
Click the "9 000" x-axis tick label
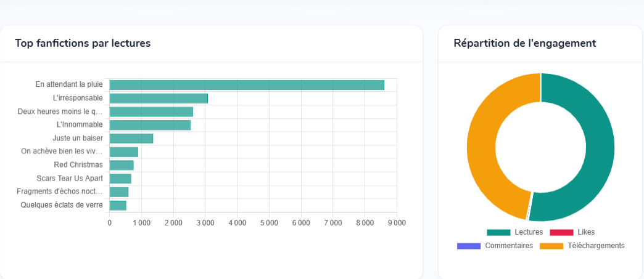396,223
